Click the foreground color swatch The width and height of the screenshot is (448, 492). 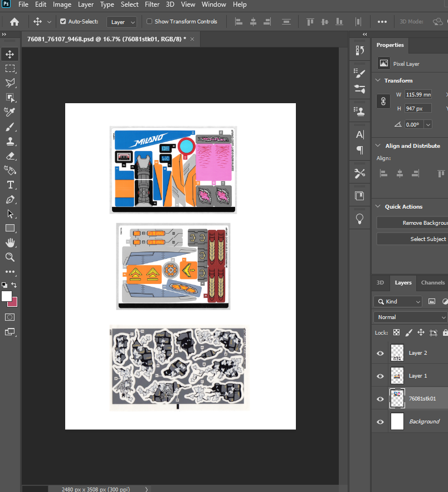tap(7, 296)
